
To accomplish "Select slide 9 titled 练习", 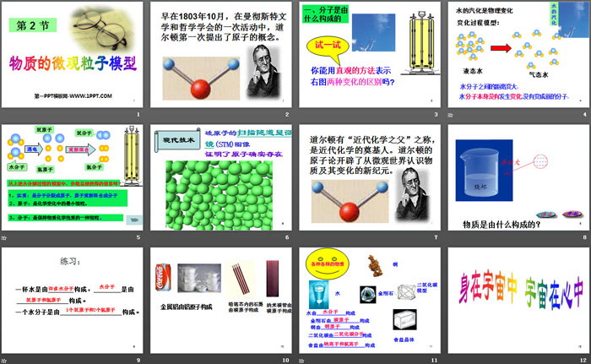I will pyautogui.click(x=73, y=301).
